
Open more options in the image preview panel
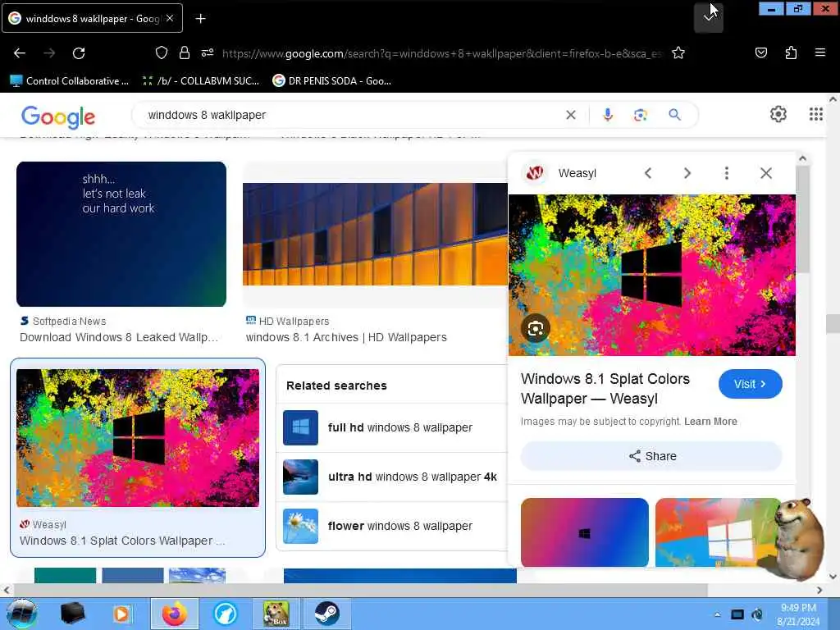[x=727, y=173]
